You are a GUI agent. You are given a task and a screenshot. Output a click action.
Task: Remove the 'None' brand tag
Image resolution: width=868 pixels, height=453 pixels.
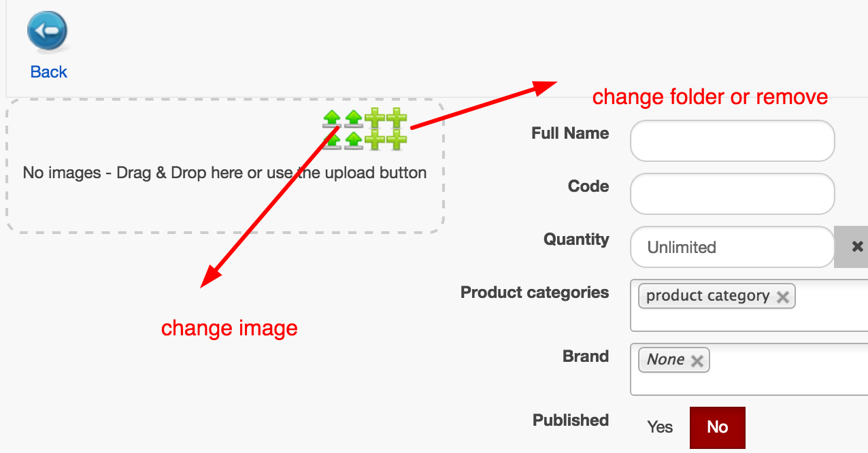pos(697,360)
